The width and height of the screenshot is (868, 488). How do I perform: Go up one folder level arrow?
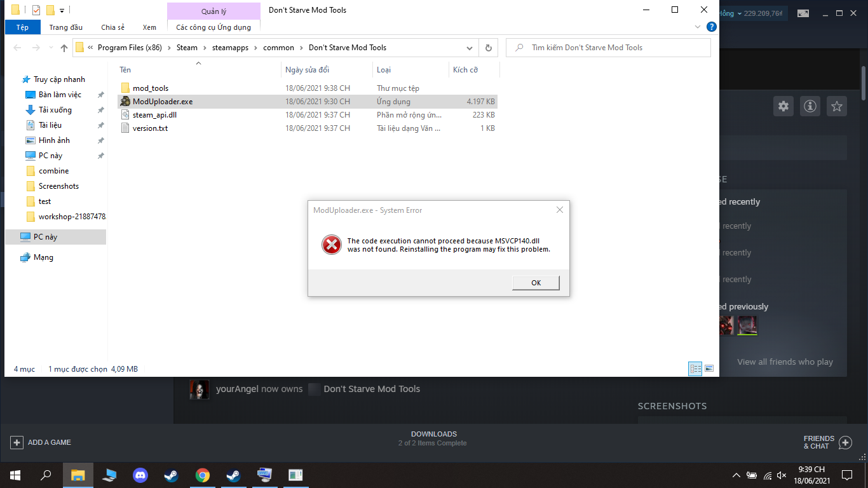[x=64, y=48]
